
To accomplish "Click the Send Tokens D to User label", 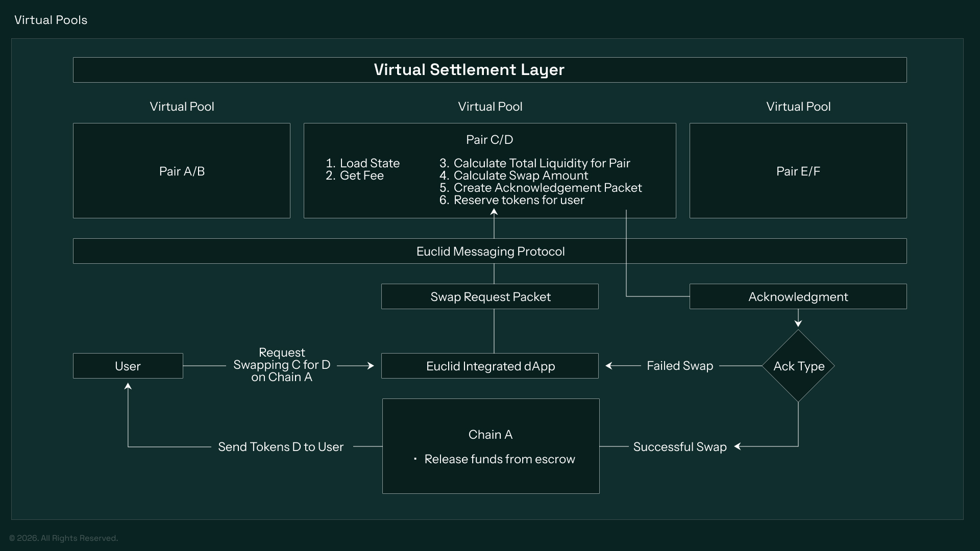I will point(281,446).
